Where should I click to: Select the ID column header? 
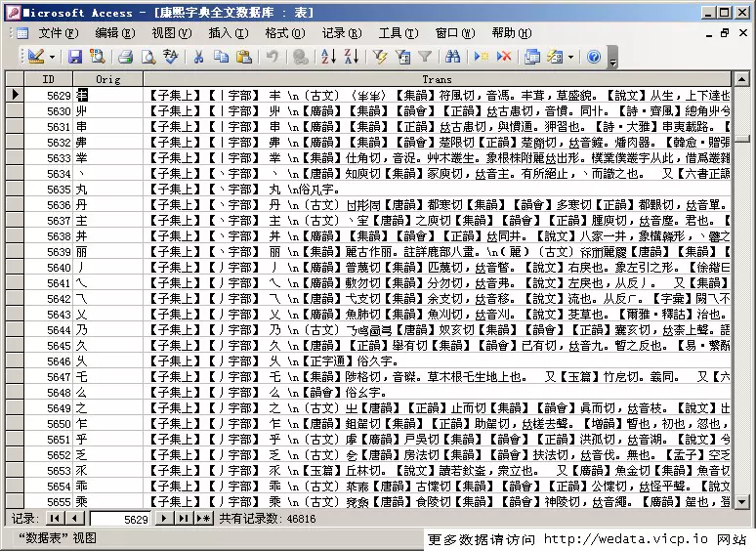(48, 79)
